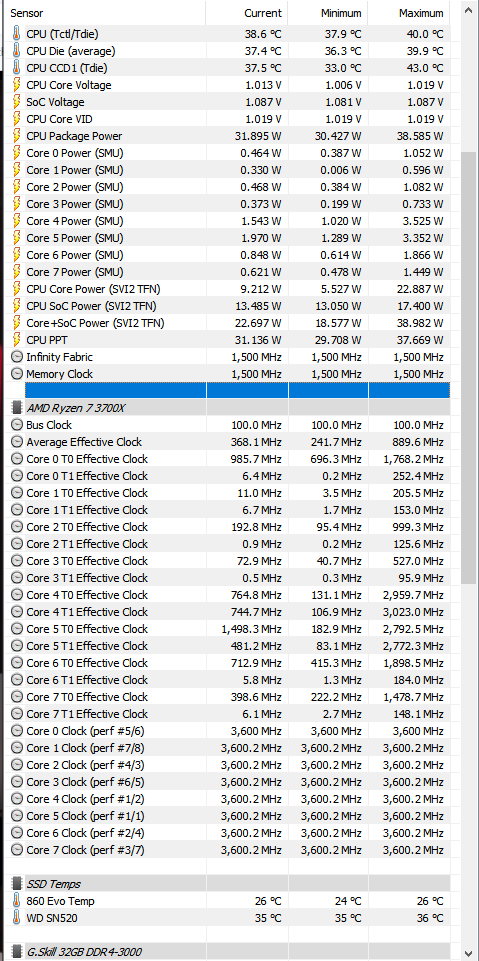The width and height of the screenshot is (479, 961).
Task: Click the clock icon for Infinity Fabric
Action: point(17,357)
